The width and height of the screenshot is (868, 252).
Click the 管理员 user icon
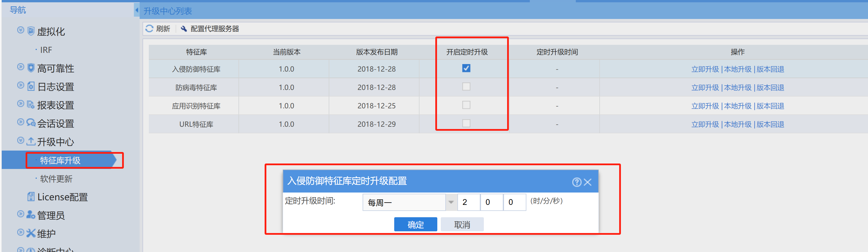click(x=31, y=215)
